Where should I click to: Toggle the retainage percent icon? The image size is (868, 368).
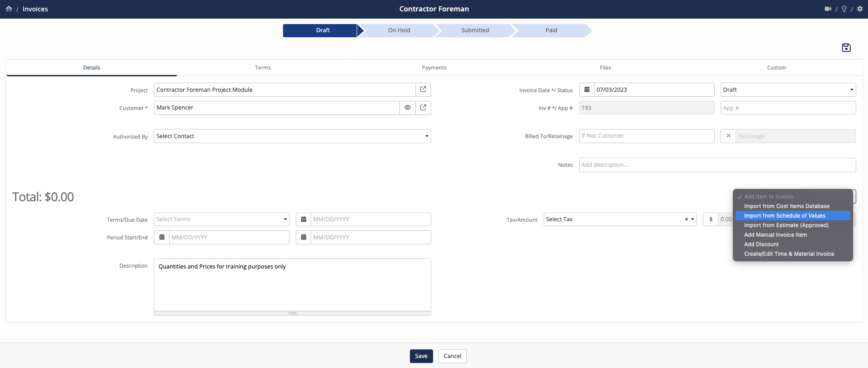click(728, 136)
